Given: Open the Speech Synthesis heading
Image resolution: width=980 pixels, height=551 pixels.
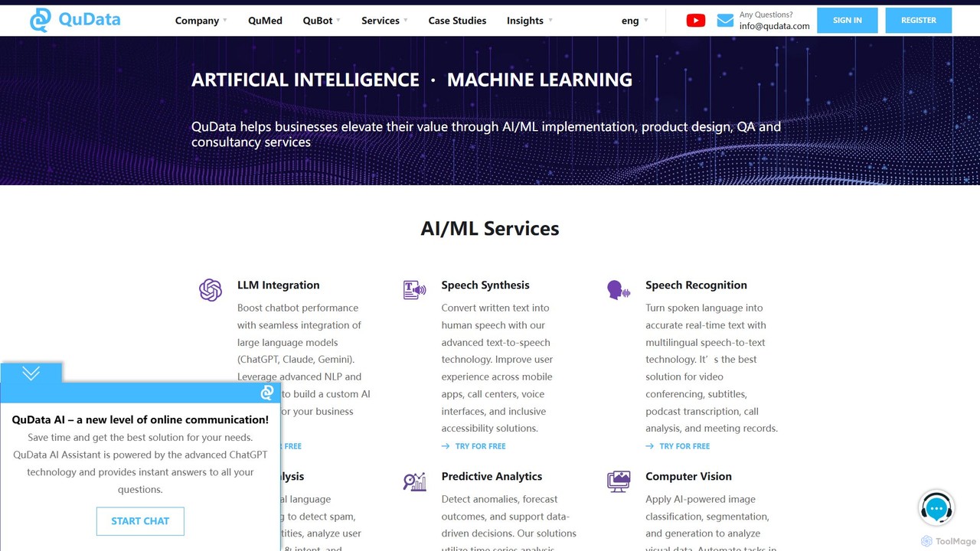Looking at the screenshot, I should pyautogui.click(x=485, y=285).
